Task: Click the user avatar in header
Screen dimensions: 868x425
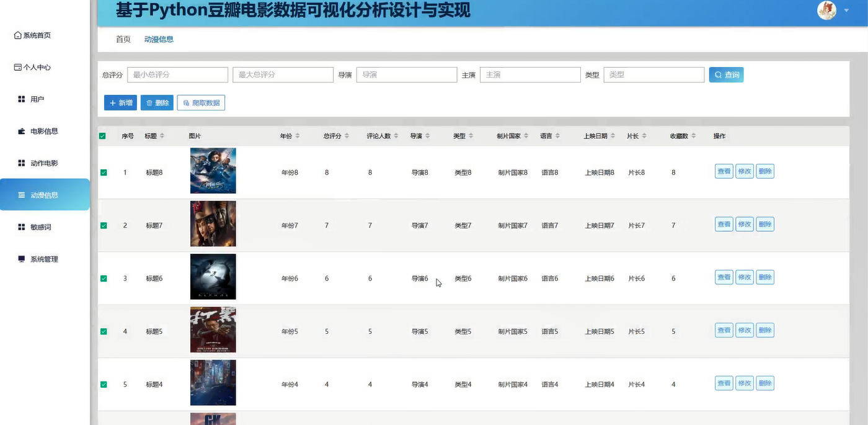Action: coord(827,10)
